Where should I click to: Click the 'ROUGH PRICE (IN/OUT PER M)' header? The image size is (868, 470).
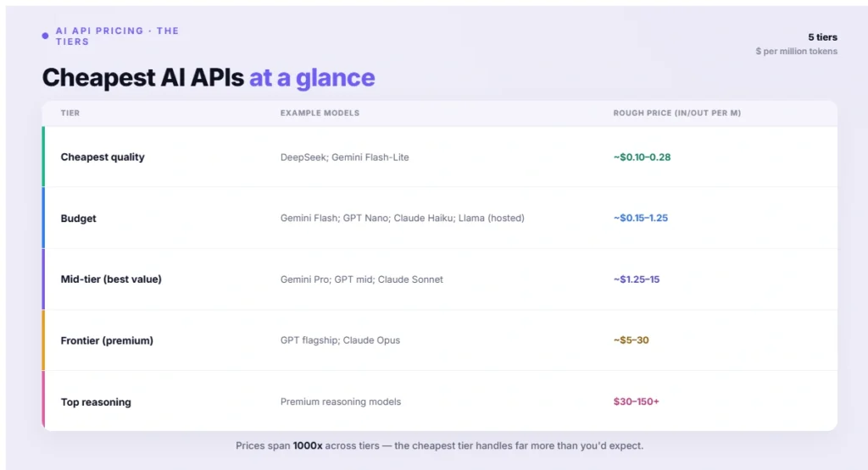click(677, 113)
